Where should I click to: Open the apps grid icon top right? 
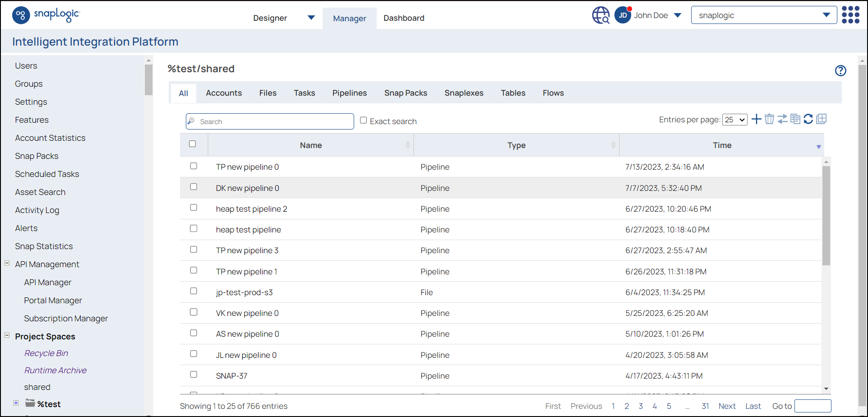850,15
